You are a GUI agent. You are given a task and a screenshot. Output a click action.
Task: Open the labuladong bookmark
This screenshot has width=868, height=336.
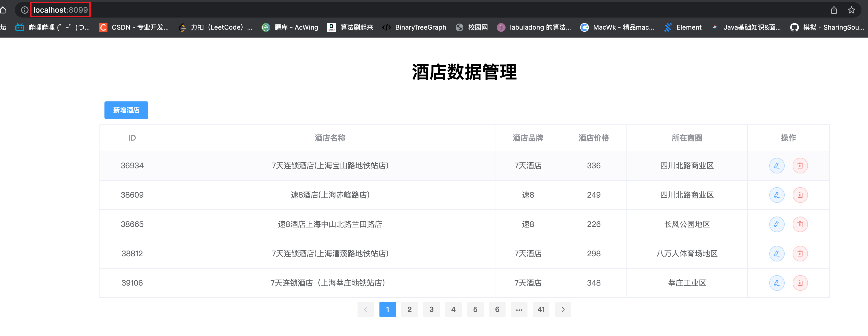coord(534,27)
